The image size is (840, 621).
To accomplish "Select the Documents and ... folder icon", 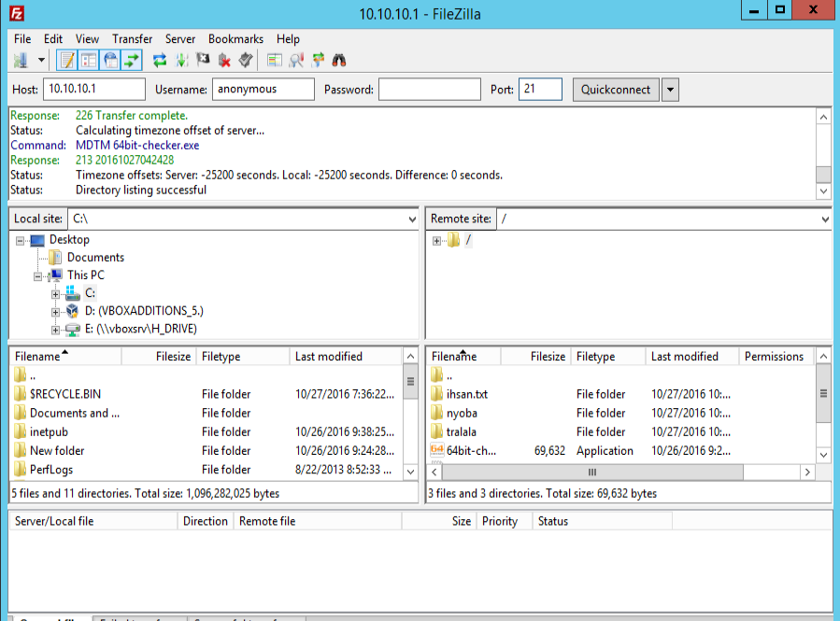I will [x=20, y=413].
